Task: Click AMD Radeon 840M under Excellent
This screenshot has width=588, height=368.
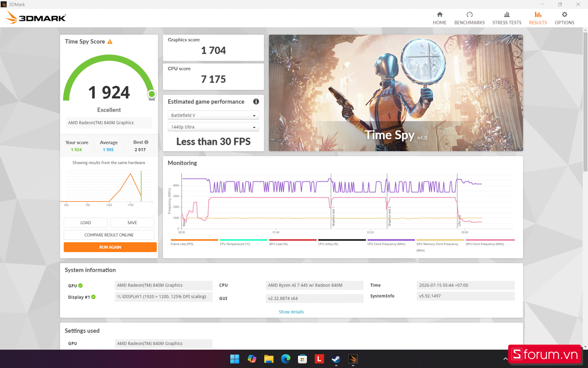Action: click(109, 123)
